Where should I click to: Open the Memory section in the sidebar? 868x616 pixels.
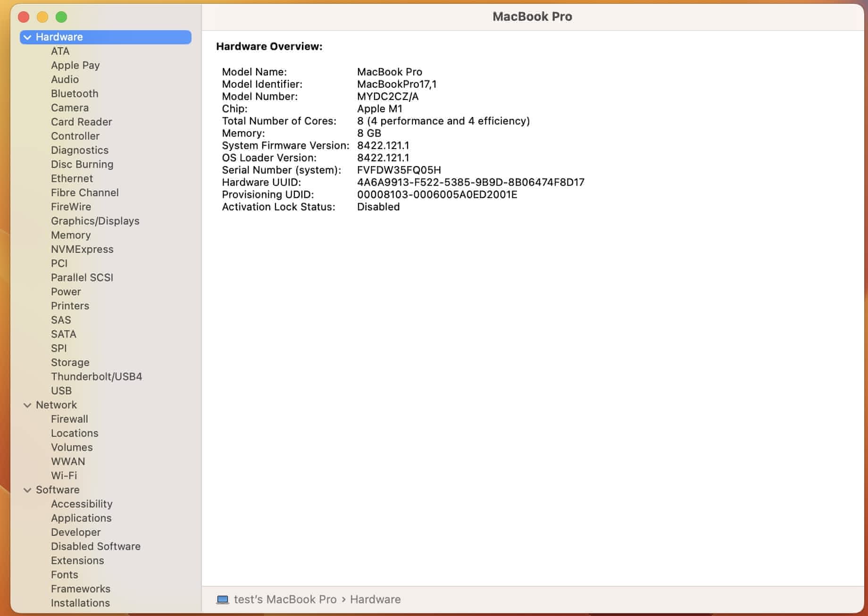pyautogui.click(x=71, y=235)
